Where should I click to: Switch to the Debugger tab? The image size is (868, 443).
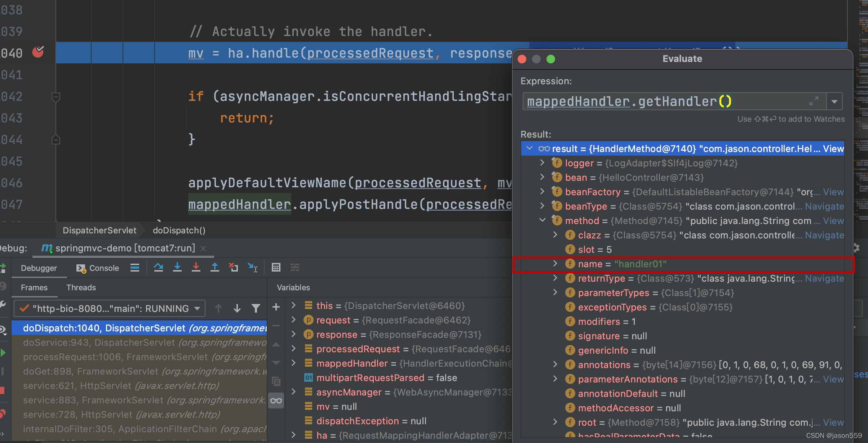39,268
